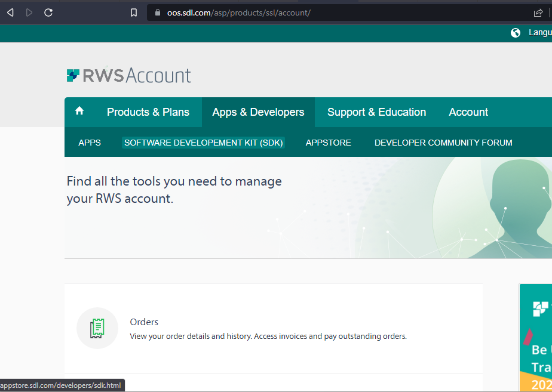This screenshot has height=392, width=552.
Task: Click the browser forward arrow
Action: click(x=29, y=12)
